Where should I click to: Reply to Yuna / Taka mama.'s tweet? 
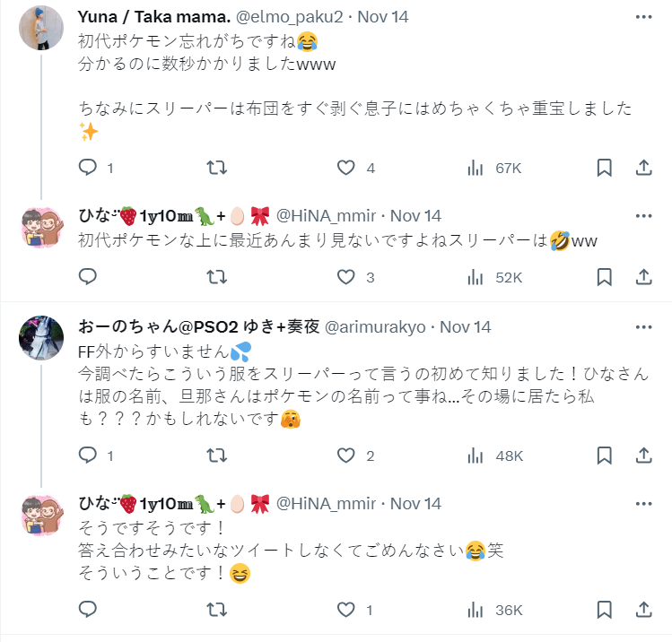[88, 168]
